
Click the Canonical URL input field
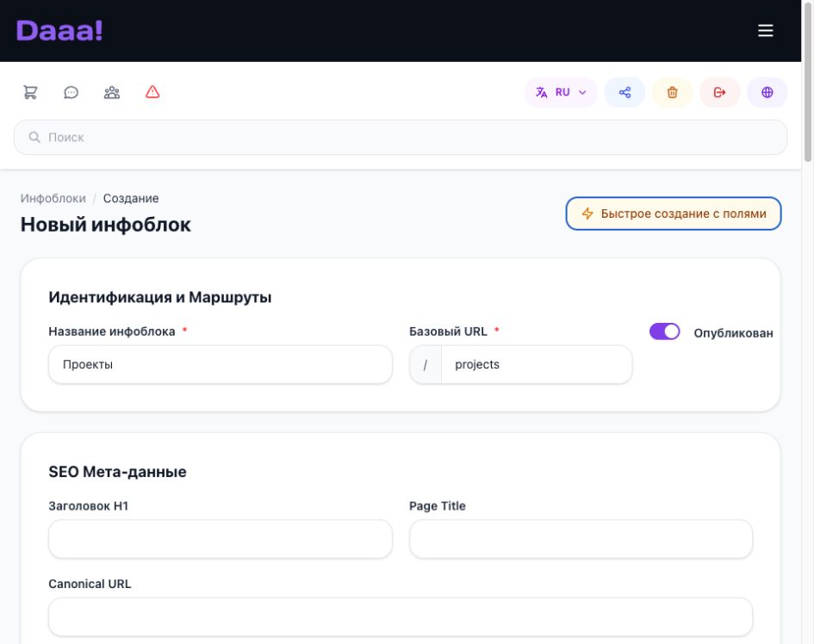[x=401, y=617]
